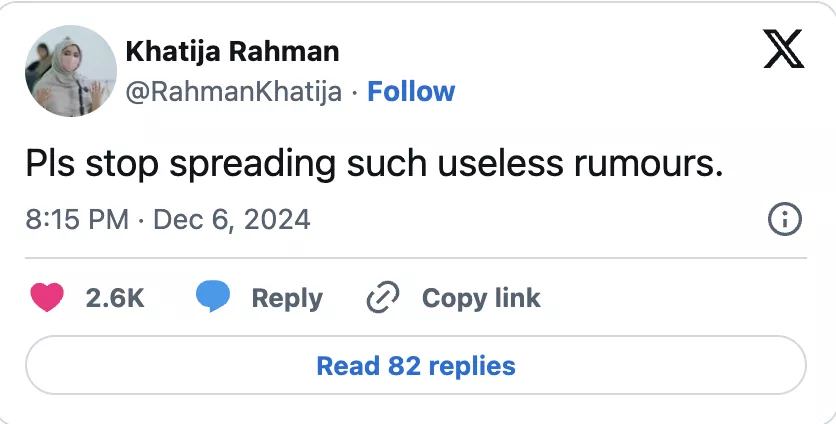Click the 2.6K likes count
This screenshot has width=836, height=424.
click(x=115, y=298)
